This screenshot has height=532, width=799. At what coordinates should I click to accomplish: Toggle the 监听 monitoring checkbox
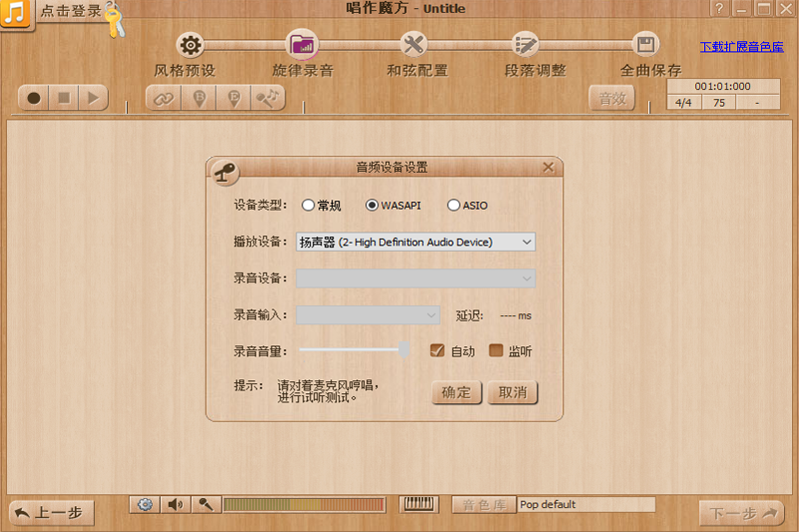[x=495, y=350]
